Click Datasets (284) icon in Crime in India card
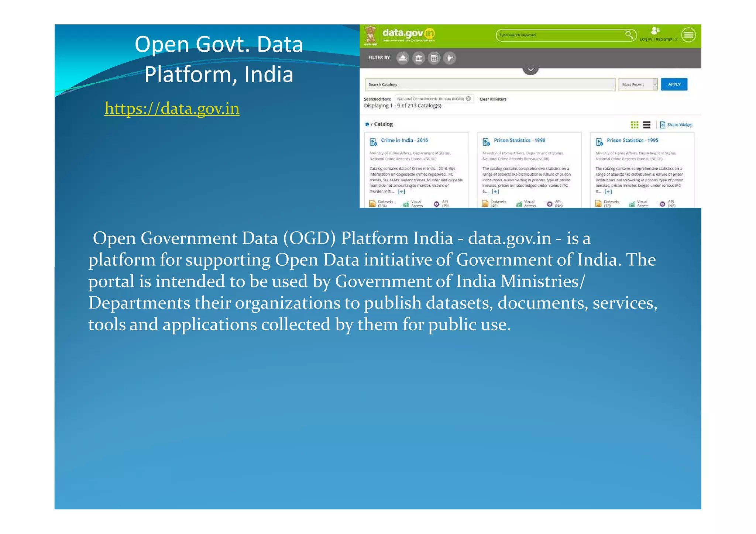Viewport: 756px width, 534px height. (x=372, y=204)
